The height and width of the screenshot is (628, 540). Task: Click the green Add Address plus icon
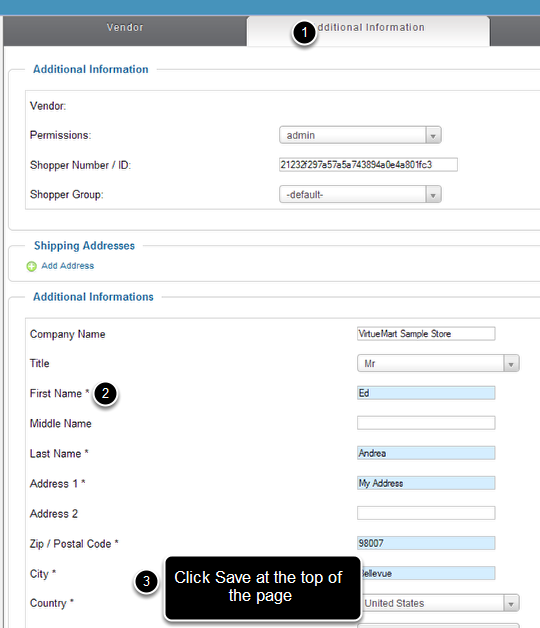pyautogui.click(x=31, y=266)
